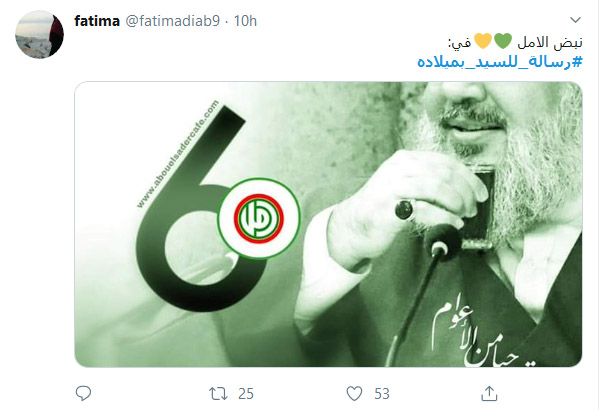This screenshot has height=410, width=599.
Task: Open the blue Arabic hashtag link
Action: (500, 62)
